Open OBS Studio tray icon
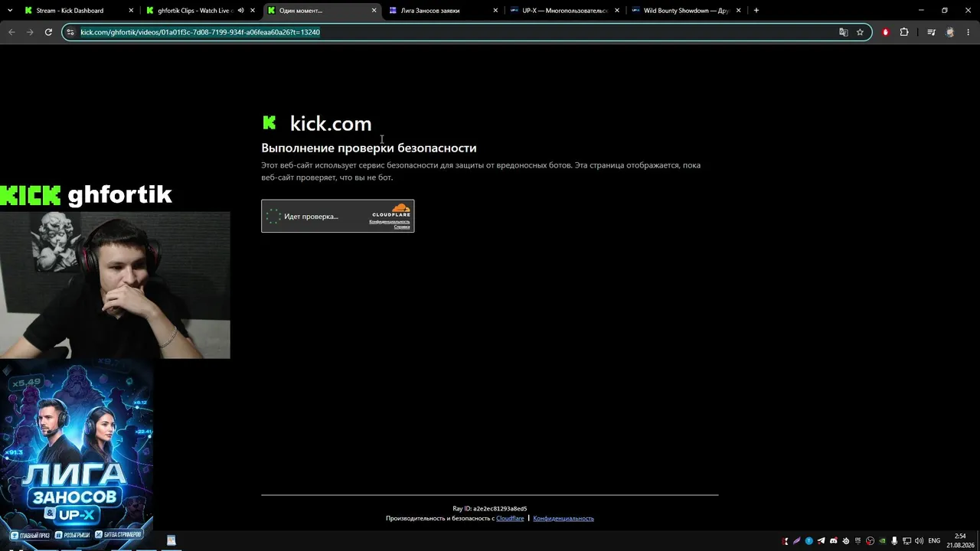 (871, 541)
